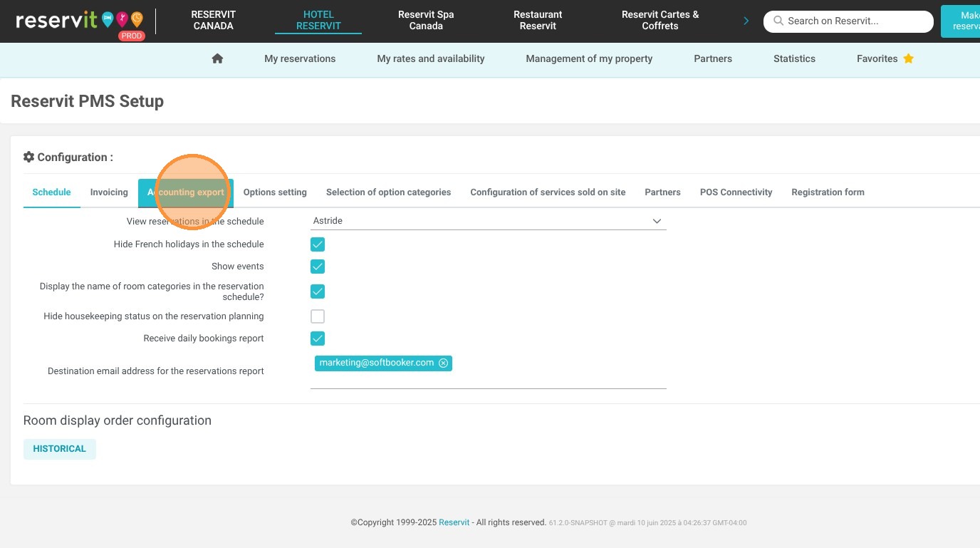Show next properties with right chevron
The height and width of the screenshot is (548, 980).
(x=746, y=21)
